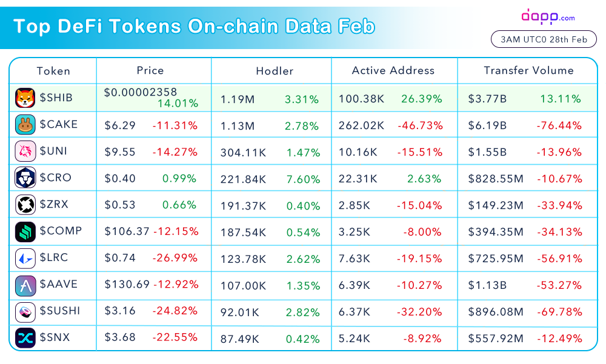Click the LRC Loopring token icon
Image resolution: width=606 pixels, height=364 pixels.
point(25,258)
